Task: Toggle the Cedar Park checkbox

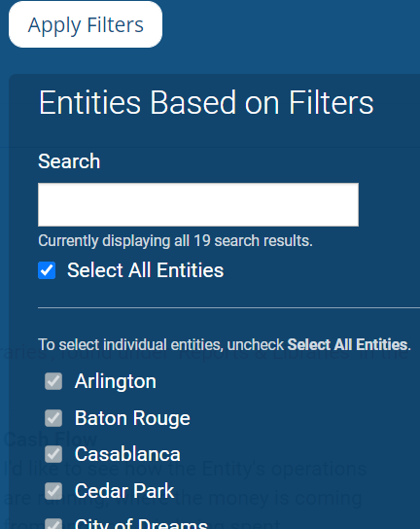Action: click(x=53, y=491)
